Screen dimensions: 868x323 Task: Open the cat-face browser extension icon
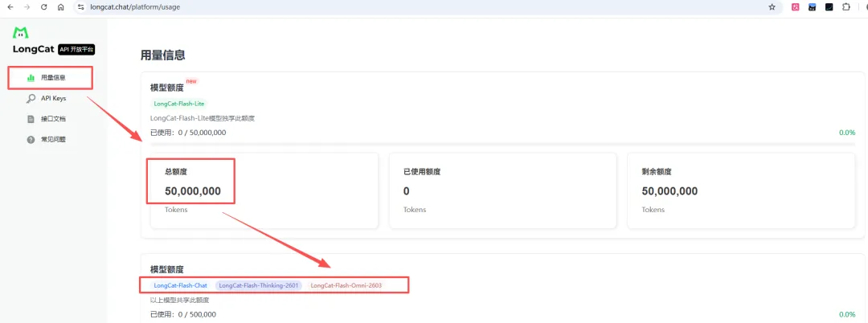pyautogui.click(x=812, y=7)
